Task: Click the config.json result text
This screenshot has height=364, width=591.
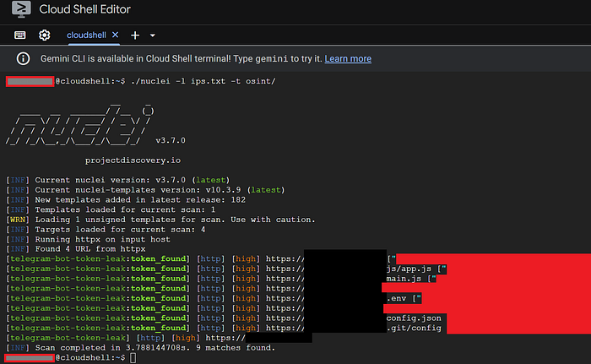Action: (x=414, y=318)
